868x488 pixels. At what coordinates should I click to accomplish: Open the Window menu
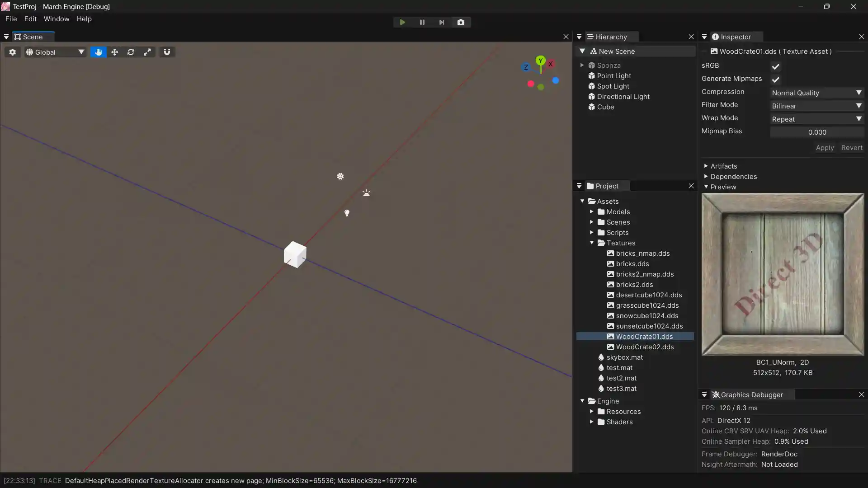[x=57, y=19]
